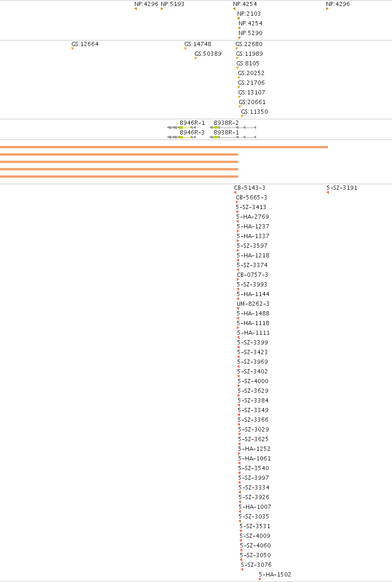The height and width of the screenshot is (582, 392).
Task: Select 5-SZ-3413 in the list
Action: click(251, 208)
